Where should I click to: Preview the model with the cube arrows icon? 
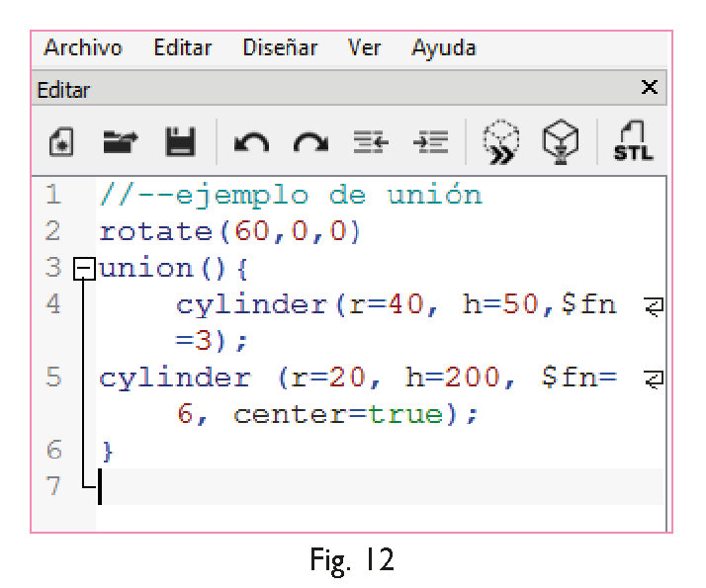pos(500,143)
